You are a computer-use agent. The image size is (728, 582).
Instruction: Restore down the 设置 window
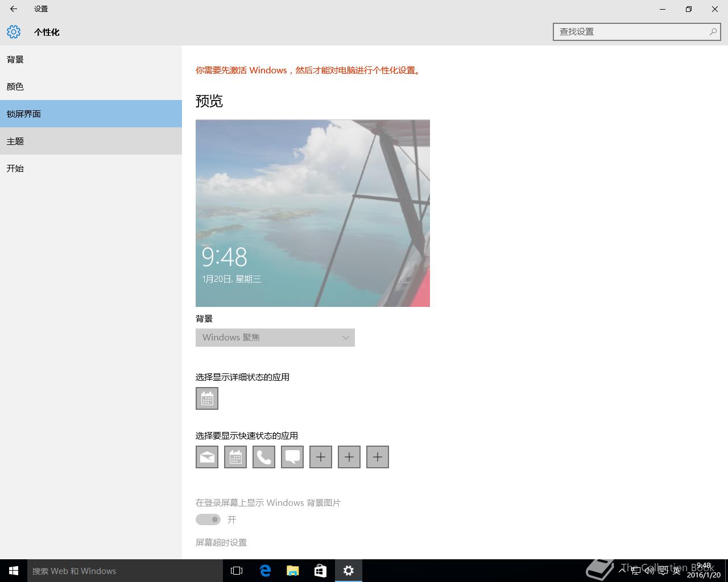coord(689,9)
